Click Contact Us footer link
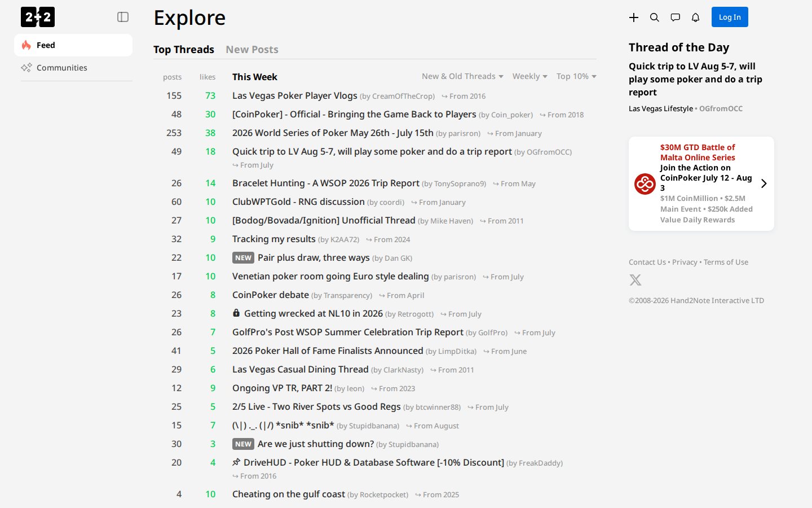Viewport: 812px width, 508px height. pyautogui.click(x=647, y=262)
